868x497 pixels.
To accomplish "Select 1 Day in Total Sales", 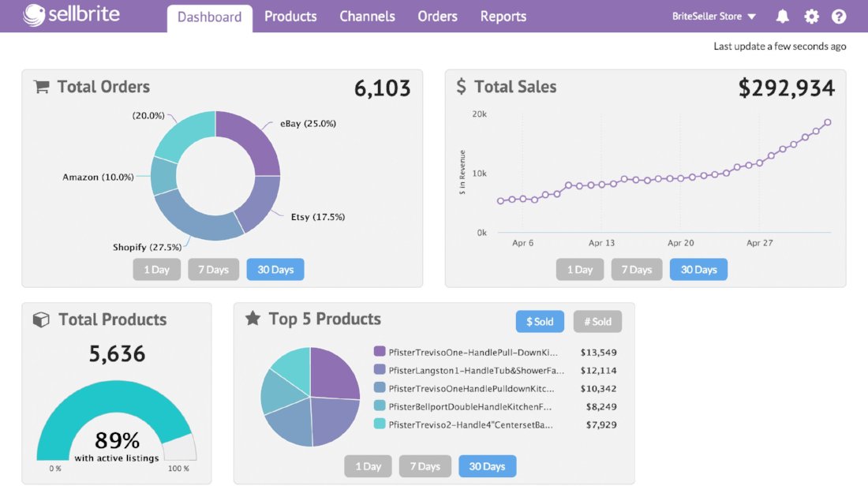I will point(579,270).
